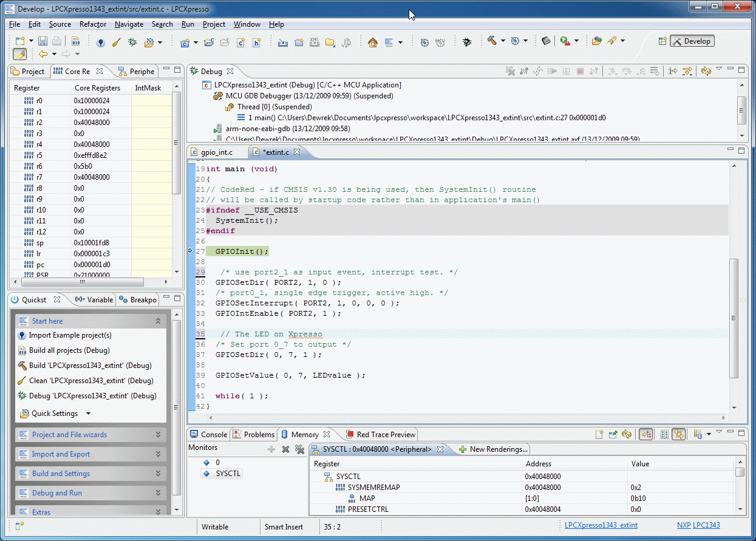Switch to the Red Trace Preview tab
Viewport: 756px width, 541px height.
point(381,434)
